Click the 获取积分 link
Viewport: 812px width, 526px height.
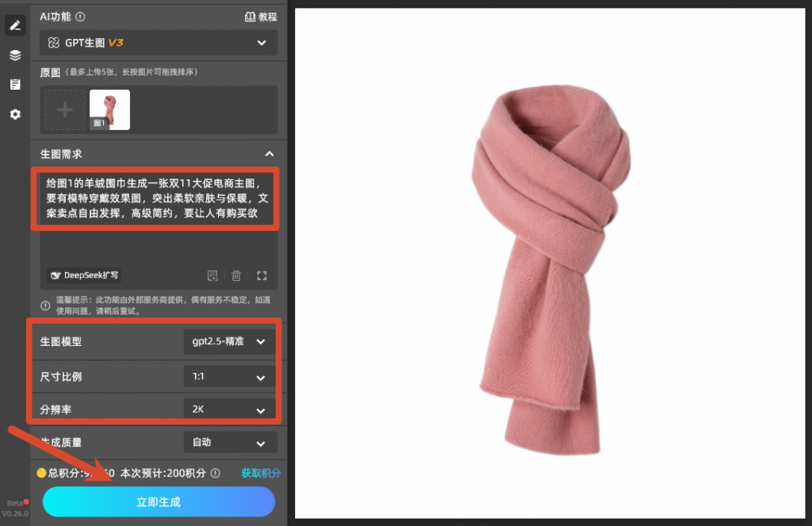(x=261, y=473)
